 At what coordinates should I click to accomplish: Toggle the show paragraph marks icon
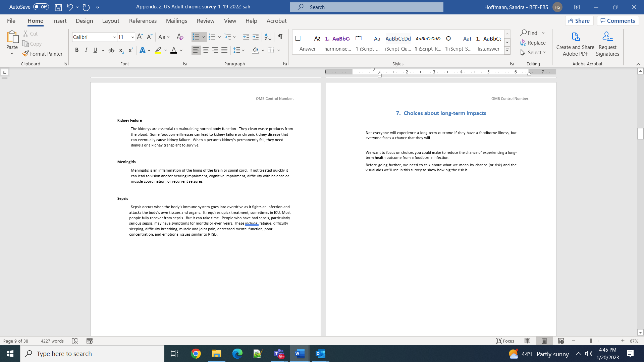click(x=280, y=37)
